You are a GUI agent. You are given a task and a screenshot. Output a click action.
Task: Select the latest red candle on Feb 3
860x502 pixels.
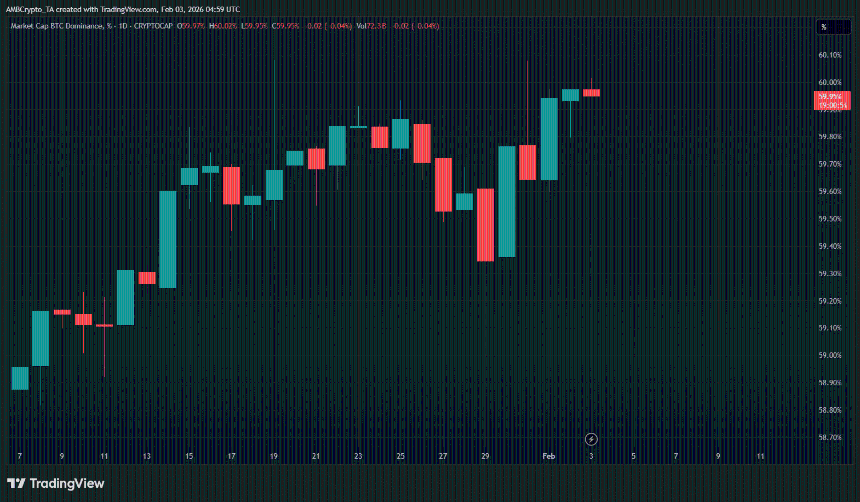coord(591,93)
